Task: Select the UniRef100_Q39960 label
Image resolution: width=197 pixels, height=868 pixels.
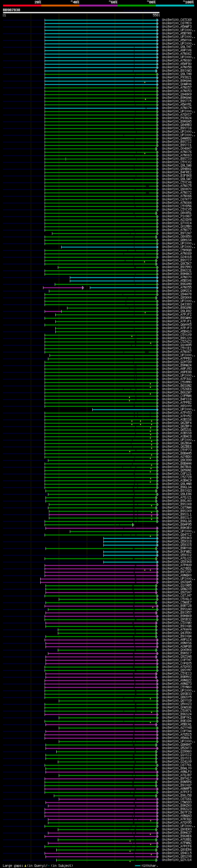Action: click(177, 751)
